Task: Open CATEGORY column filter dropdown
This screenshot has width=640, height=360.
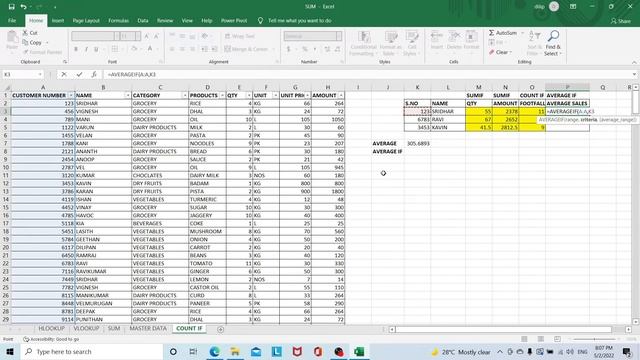Action: pyautogui.click(x=184, y=95)
